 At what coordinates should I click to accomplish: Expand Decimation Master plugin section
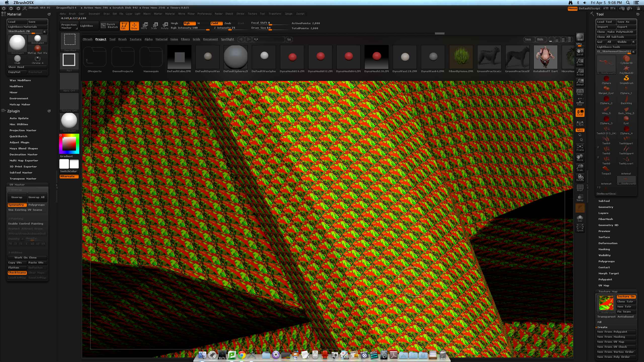[x=23, y=155]
